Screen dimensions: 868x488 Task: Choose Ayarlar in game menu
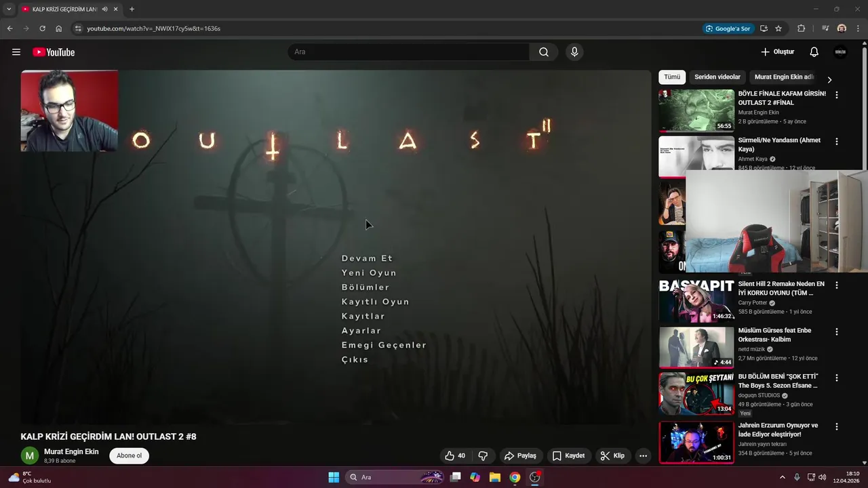coord(361,331)
